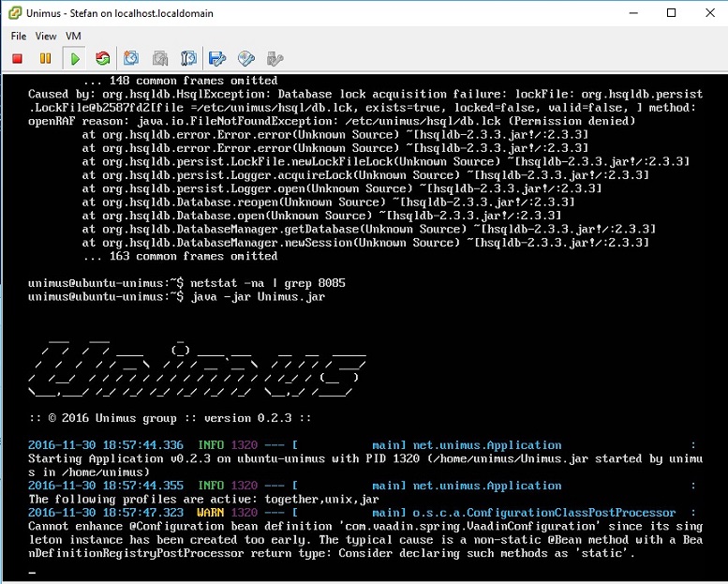Click the 'Logger.open' stack trace line

(342, 188)
